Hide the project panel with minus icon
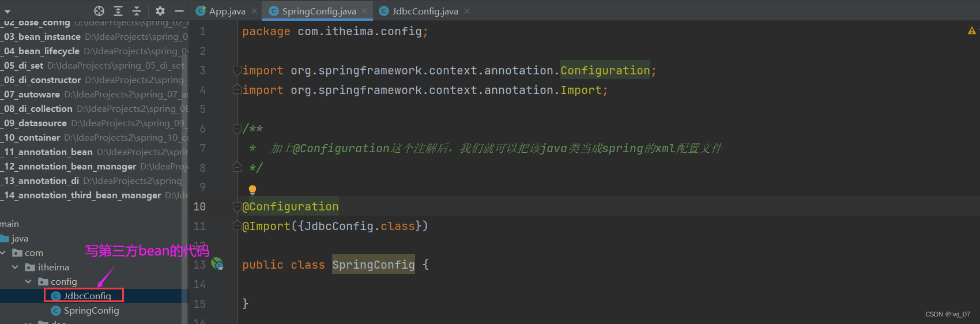Image resolution: width=980 pixels, height=324 pixels. click(x=179, y=11)
